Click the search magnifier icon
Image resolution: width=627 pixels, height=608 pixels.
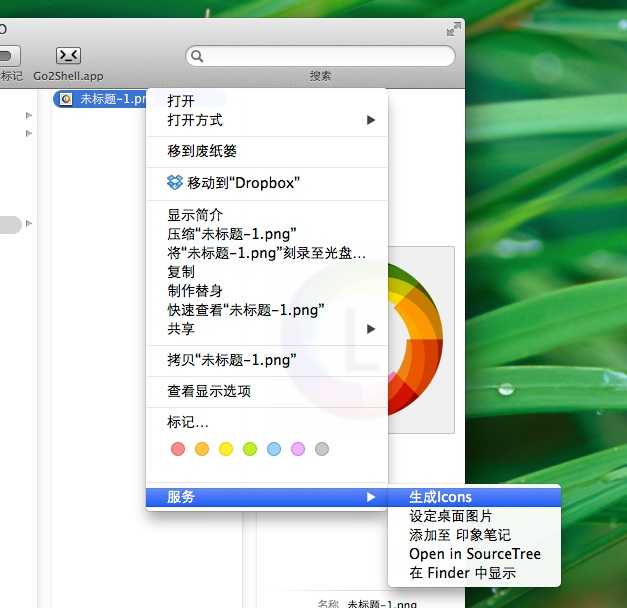coord(197,56)
